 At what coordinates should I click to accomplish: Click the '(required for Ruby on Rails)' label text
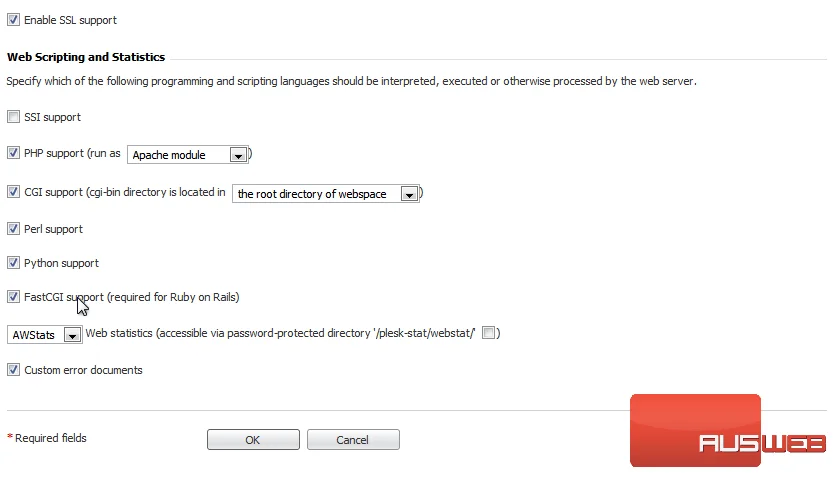[173, 297]
